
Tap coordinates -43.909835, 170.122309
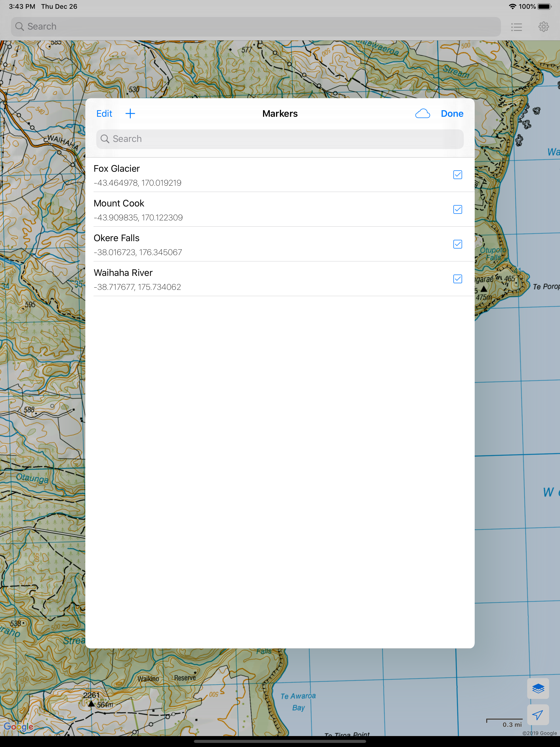coord(138,217)
